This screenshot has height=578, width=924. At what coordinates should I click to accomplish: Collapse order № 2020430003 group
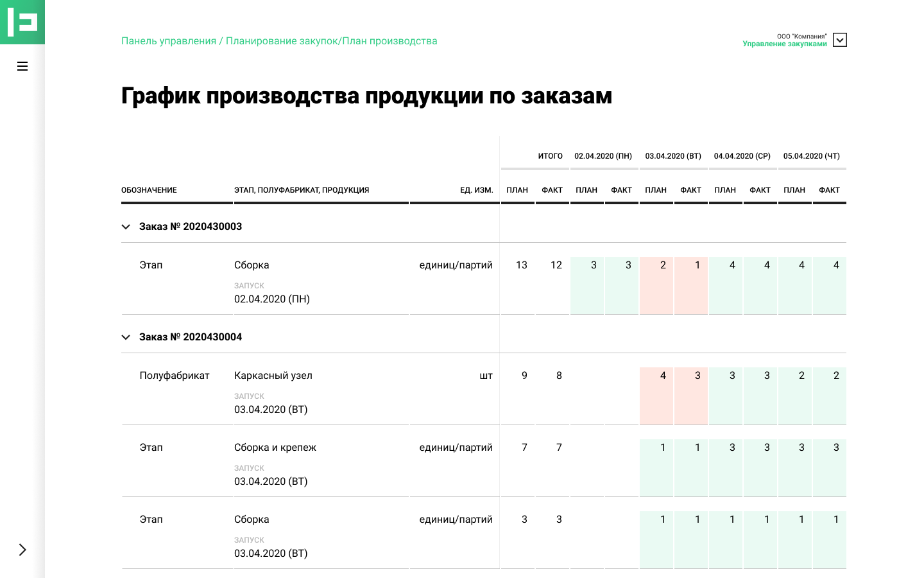click(126, 227)
